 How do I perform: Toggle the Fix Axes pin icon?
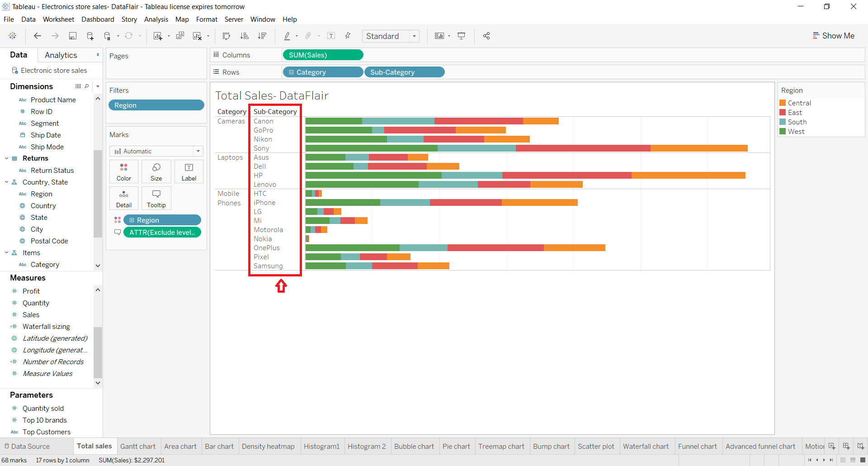click(348, 36)
